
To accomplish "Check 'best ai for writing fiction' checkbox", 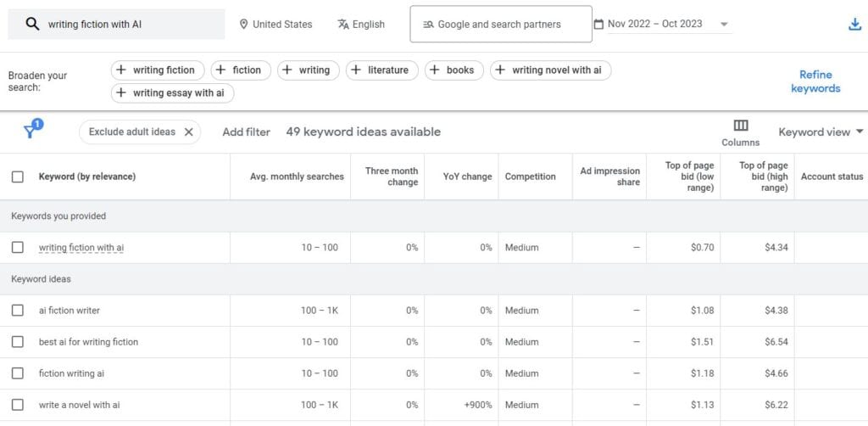I will (18, 342).
